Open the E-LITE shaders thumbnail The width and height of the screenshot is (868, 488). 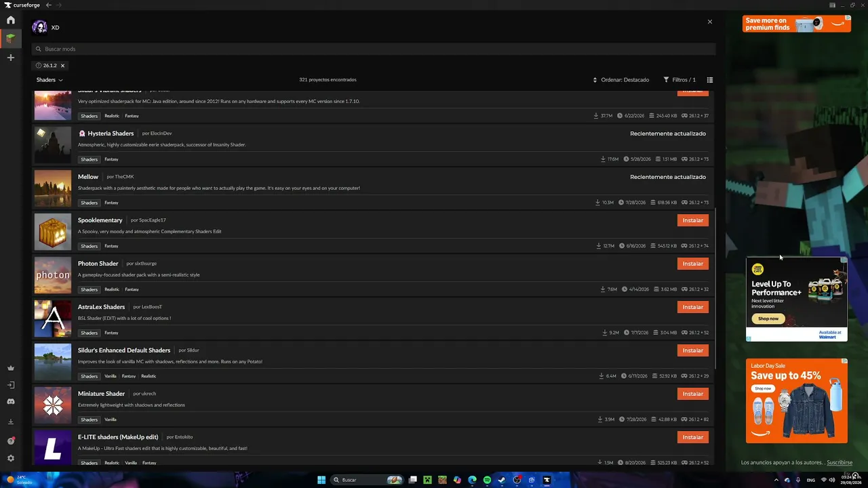tap(53, 447)
